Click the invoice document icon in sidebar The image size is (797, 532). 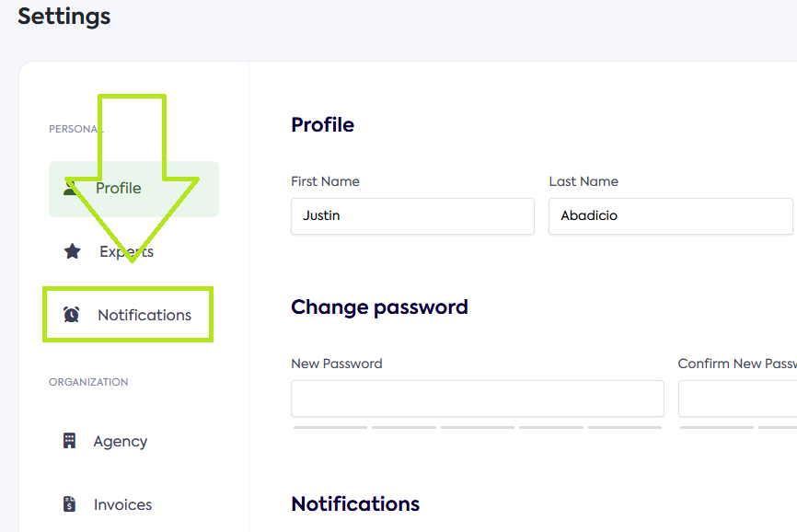69,504
